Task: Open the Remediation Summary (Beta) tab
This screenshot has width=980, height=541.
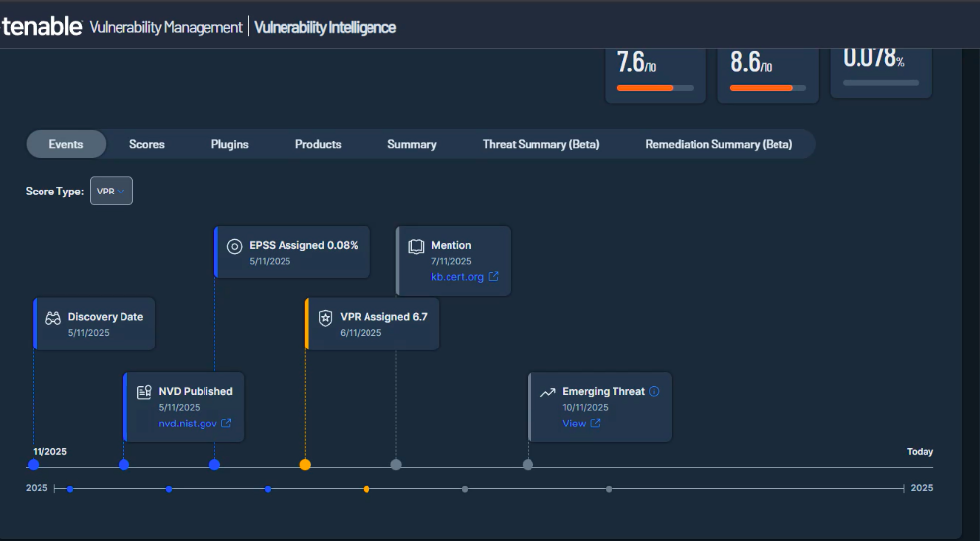Action: [718, 144]
